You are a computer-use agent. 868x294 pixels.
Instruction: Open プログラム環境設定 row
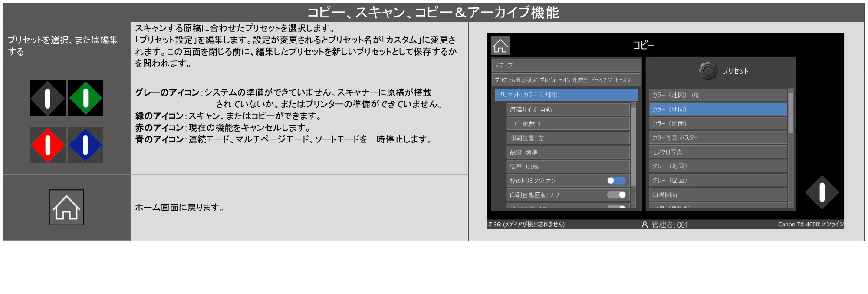point(566,80)
